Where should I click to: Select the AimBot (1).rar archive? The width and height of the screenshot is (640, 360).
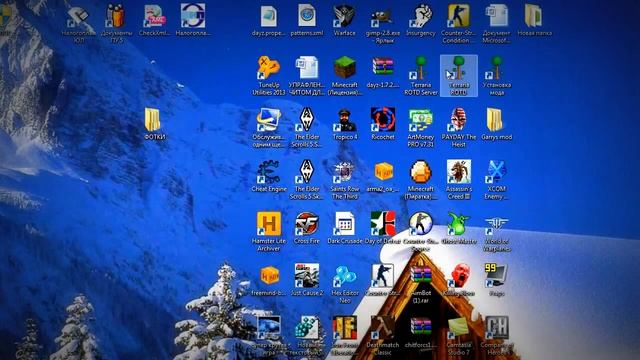(x=420, y=284)
